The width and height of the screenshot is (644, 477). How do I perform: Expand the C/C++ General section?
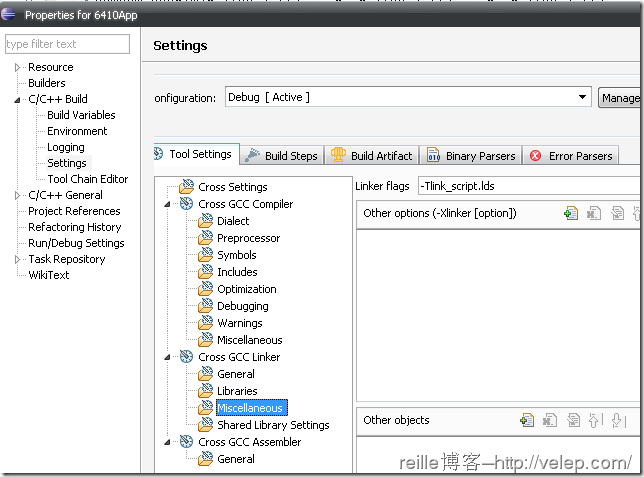tap(18, 195)
